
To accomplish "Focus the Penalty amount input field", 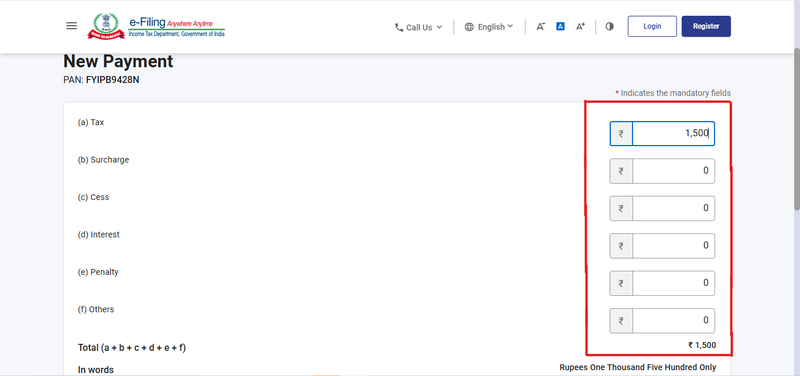I will click(x=673, y=283).
